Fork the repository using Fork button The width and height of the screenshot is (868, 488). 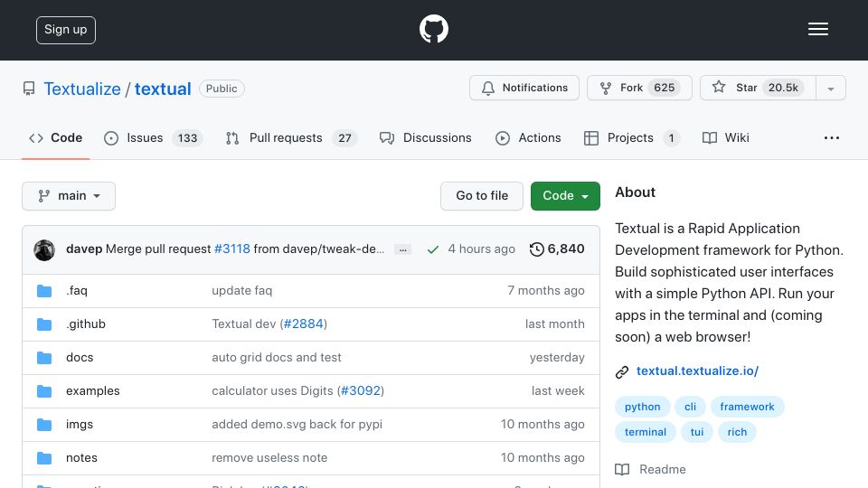[639, 88]
